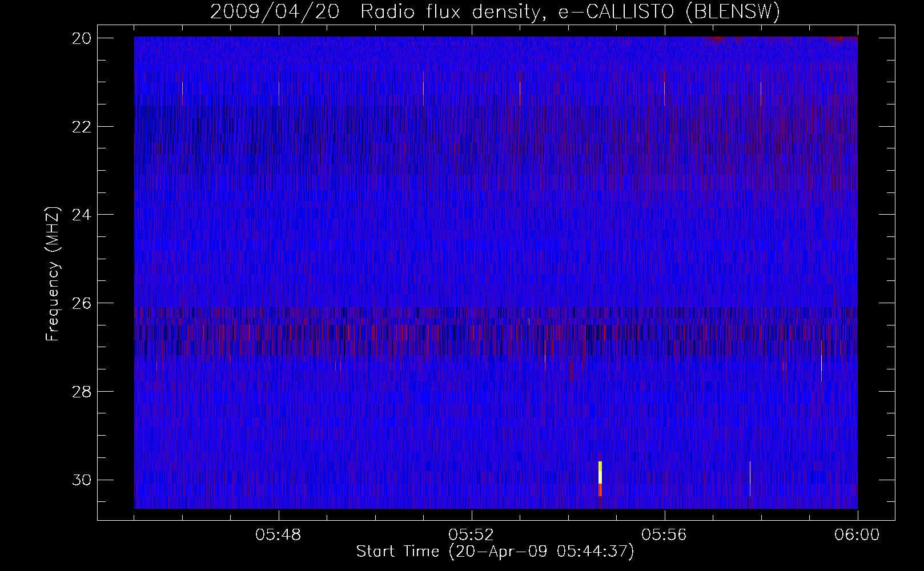Click the 05:56 time tick label
Viewport: 924px width, 571px height.
coord(665,535)
